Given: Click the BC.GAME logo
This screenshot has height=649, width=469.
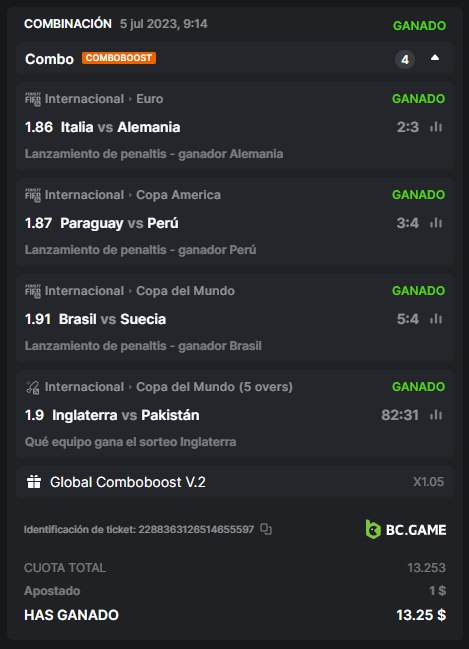Looking at the screenshot, I should coord(406,529).
